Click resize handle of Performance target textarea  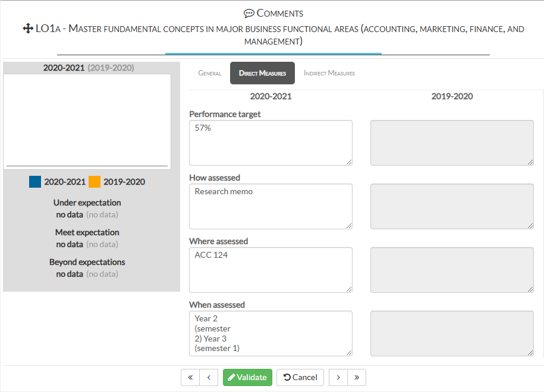348,162
